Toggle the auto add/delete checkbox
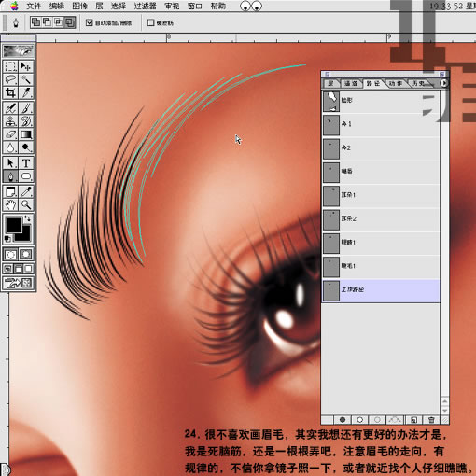 click(x=90, y=22)
